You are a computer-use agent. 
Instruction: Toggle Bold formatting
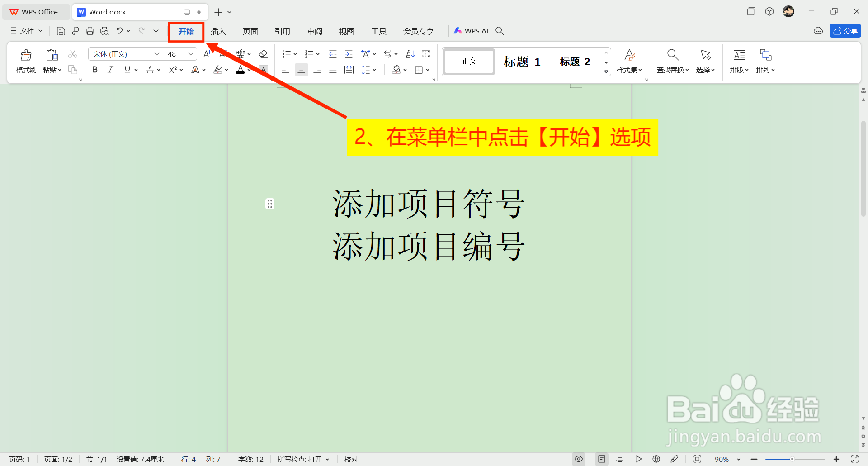[x=95, y=70]
